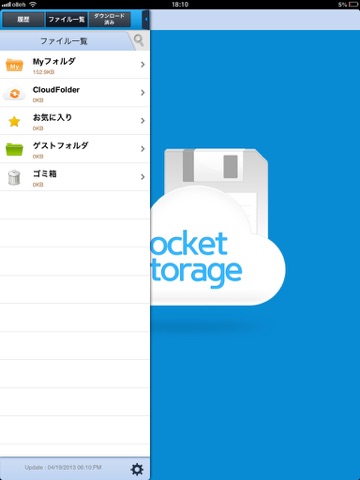Tap the battery indicator in status bar
360x480 pixels.
[x=353, y=5]
